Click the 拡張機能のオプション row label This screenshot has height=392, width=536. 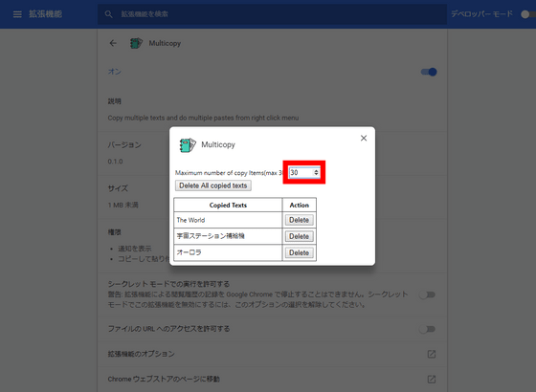(x=142, y=354)
